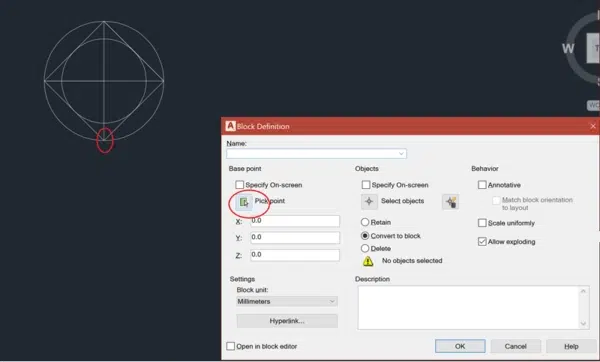Toggle Scale uniformly checkbox
Screen dimensions: 600x362
click(x=482, y=223)
